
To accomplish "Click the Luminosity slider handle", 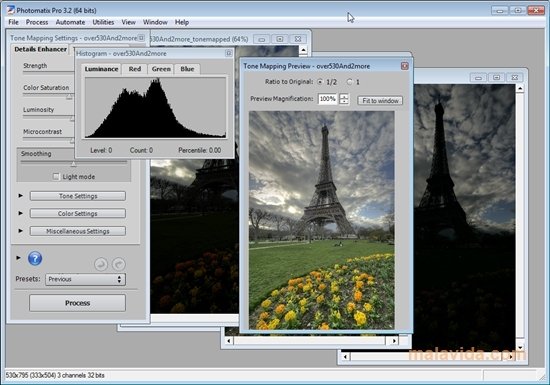I will pos(73,119).
